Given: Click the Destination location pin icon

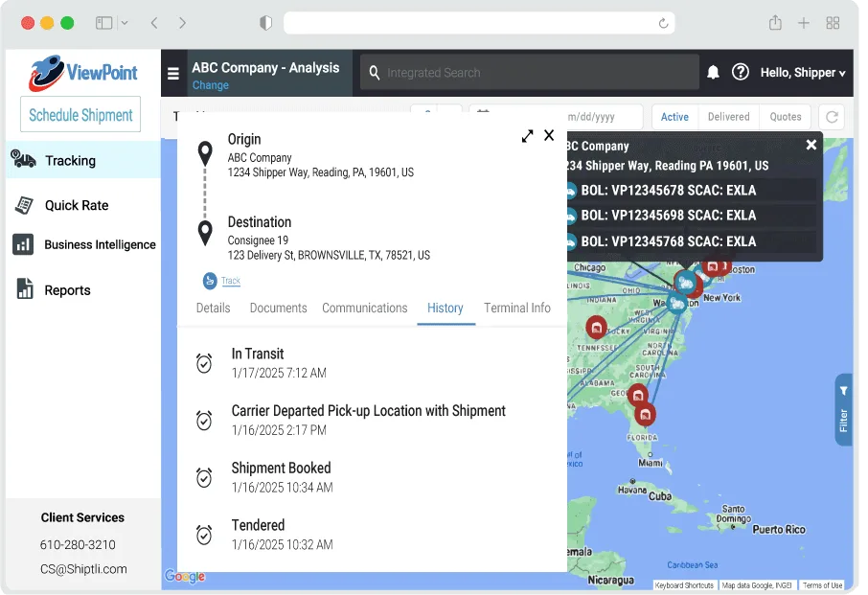Looking at the screenshot, I should coord(205,233).
